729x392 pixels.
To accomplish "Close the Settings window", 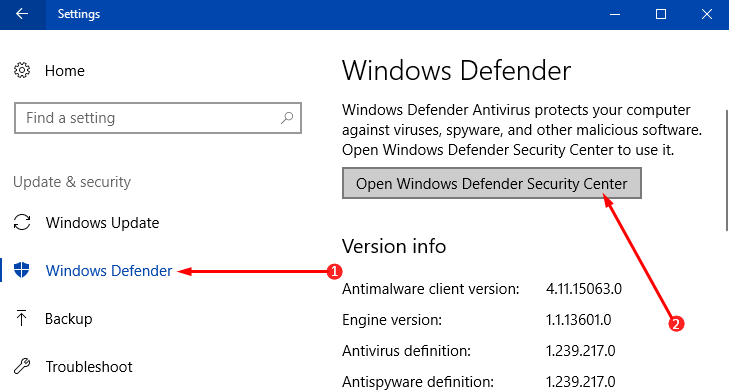I will [x=707, y=14].
